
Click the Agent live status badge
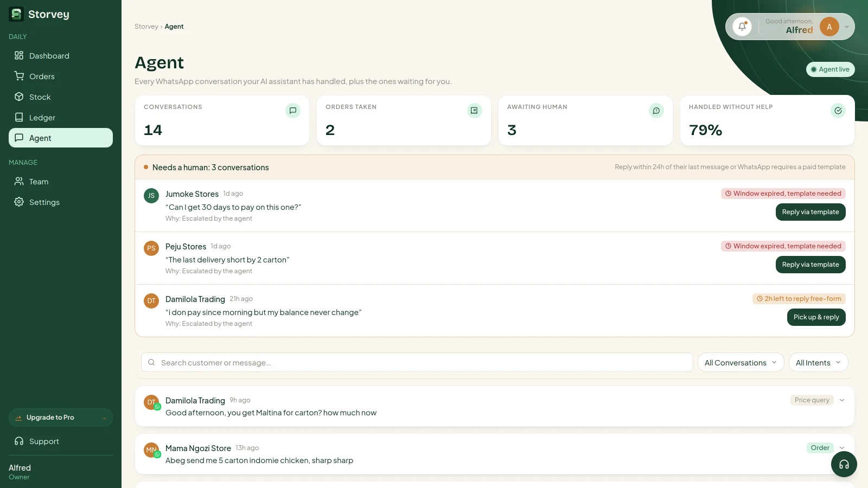click(830, 69)
